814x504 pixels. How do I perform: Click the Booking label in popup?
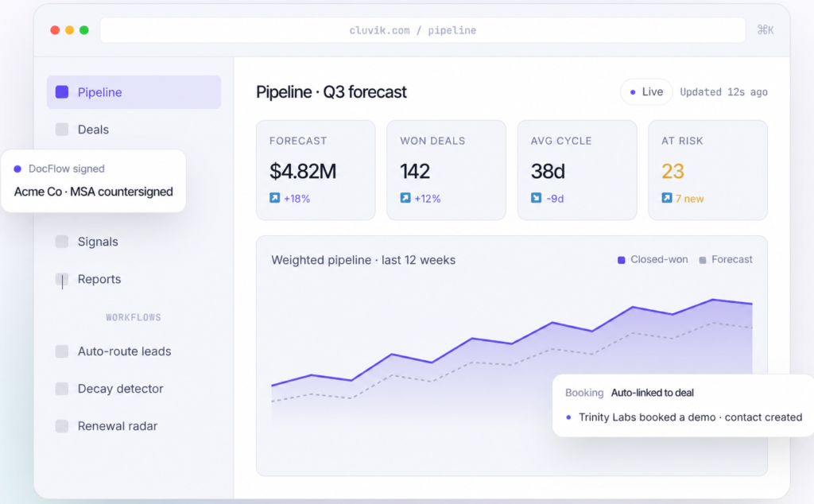click(584, 393)
